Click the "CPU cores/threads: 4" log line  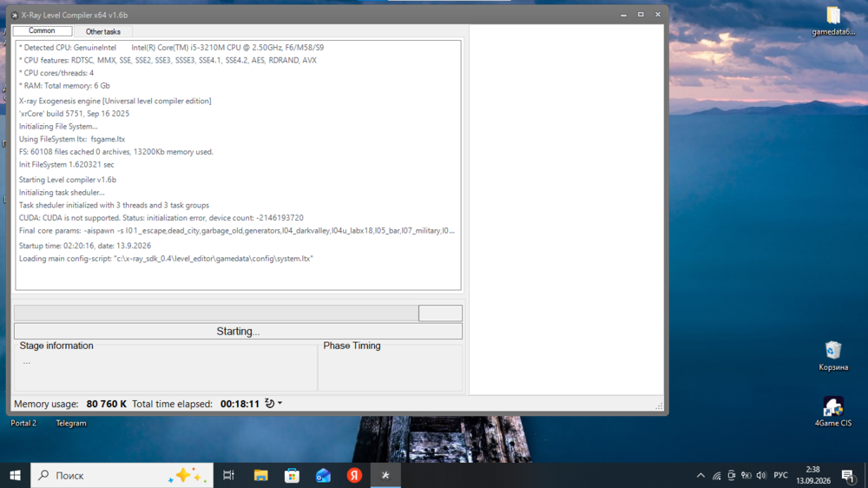pyautogui.click(x=56, y=73)
